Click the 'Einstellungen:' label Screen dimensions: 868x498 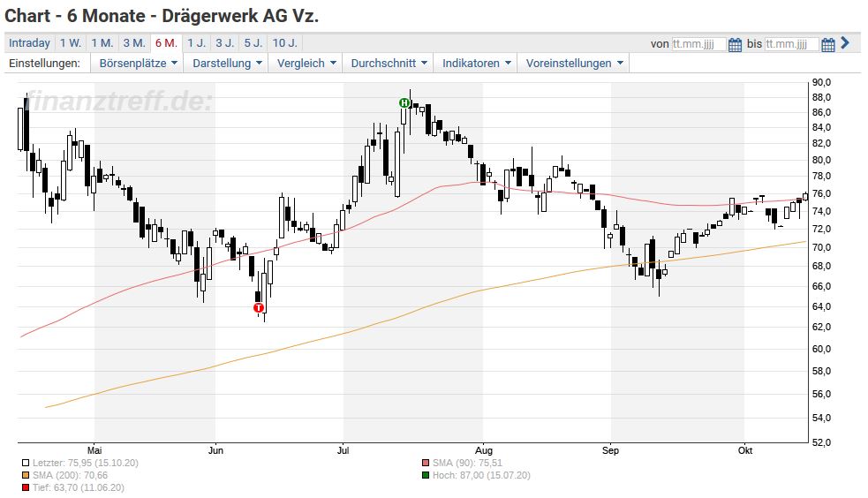click(x=44, y=63)
